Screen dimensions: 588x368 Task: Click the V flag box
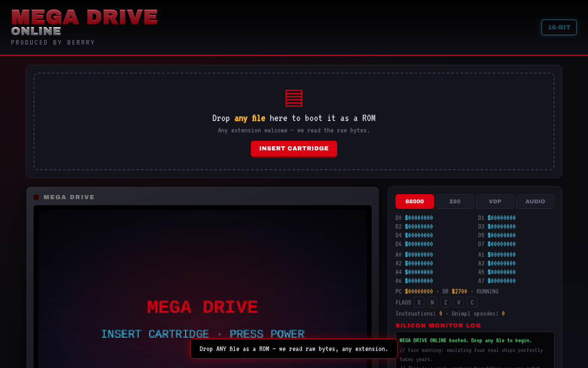pyautogui.click(x=458, y=302)
